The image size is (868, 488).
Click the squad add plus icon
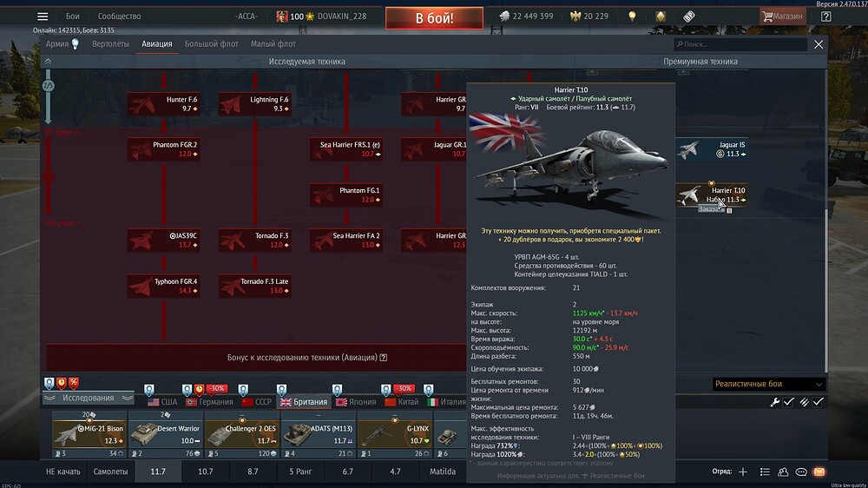point(743,472)
